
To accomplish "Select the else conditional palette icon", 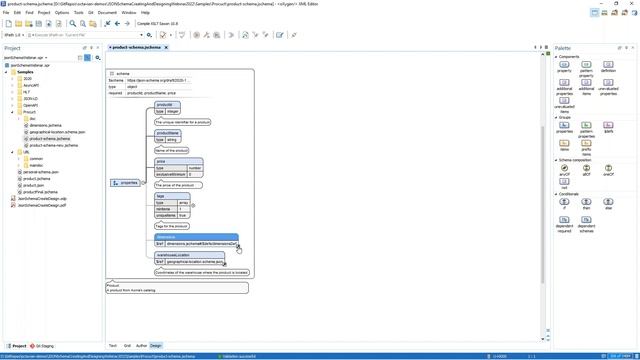I will click(608, 204).
